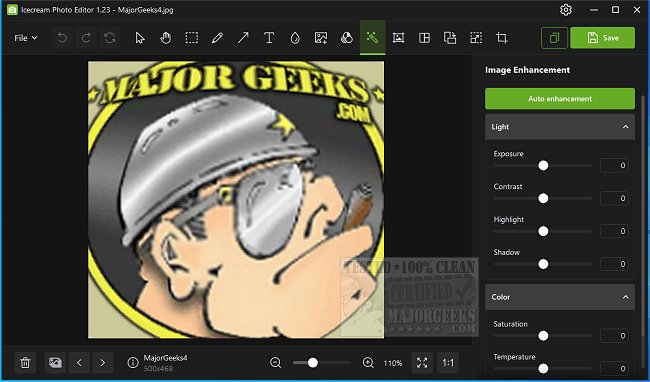Click the MajorGeeks4 file name label

[165, 358]
